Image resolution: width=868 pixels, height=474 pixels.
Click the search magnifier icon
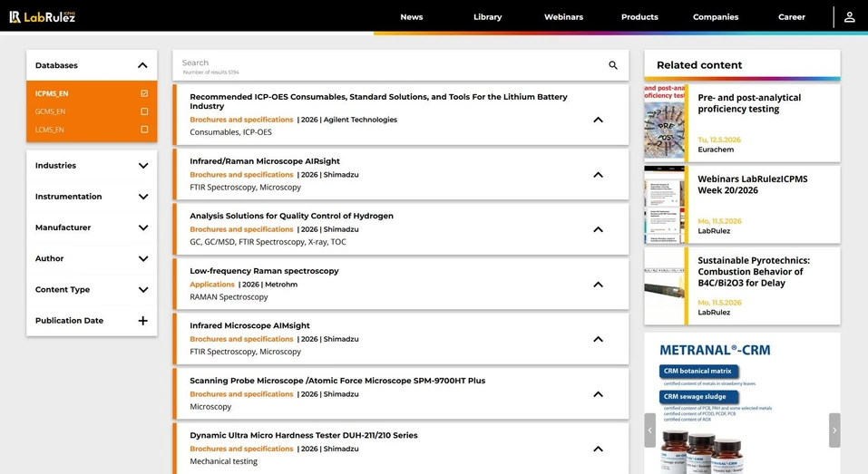[x=613, y=65]
